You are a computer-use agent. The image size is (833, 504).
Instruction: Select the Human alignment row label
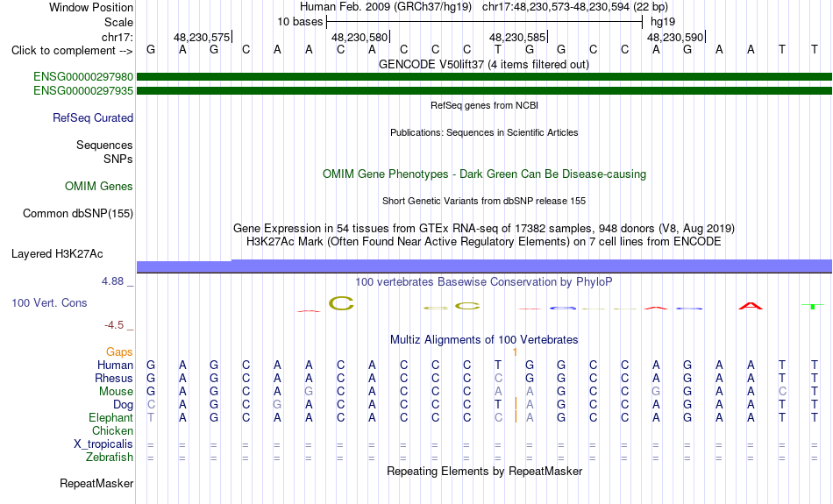point(115,365)
